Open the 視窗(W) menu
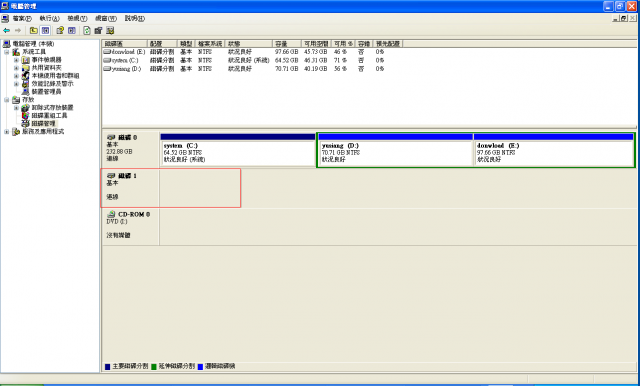 pos(106,18)
